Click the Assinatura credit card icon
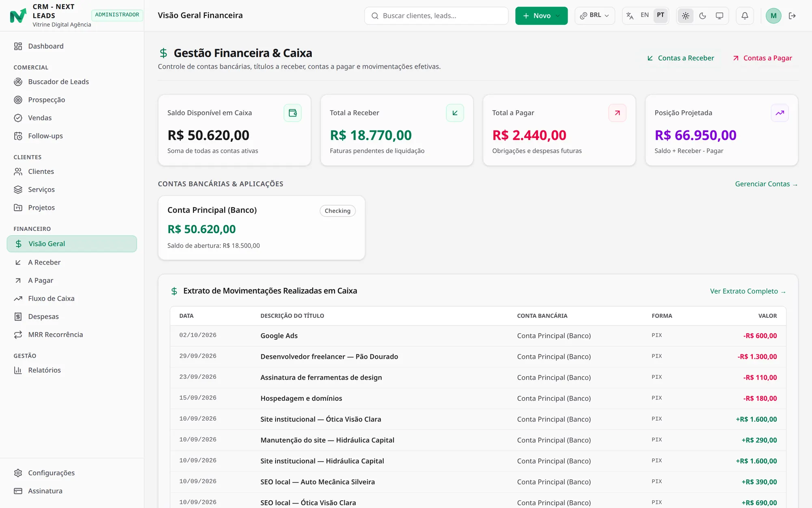 (18, 491)
